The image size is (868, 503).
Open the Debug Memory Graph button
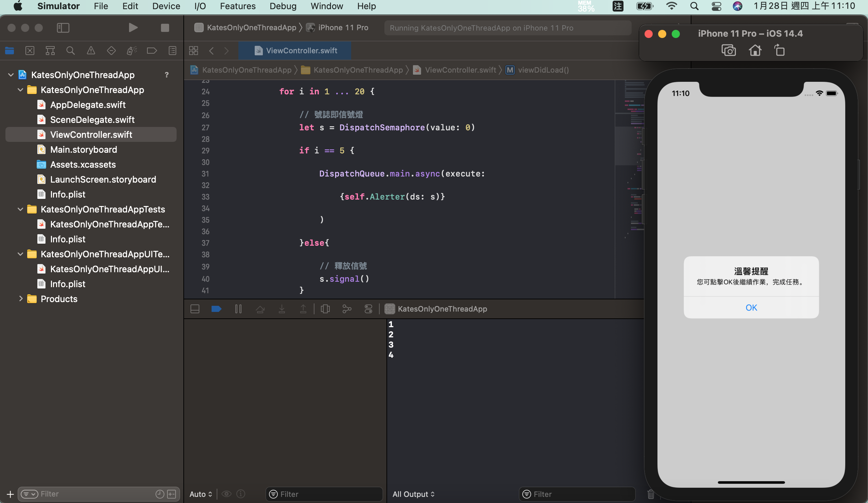(346, 309)
